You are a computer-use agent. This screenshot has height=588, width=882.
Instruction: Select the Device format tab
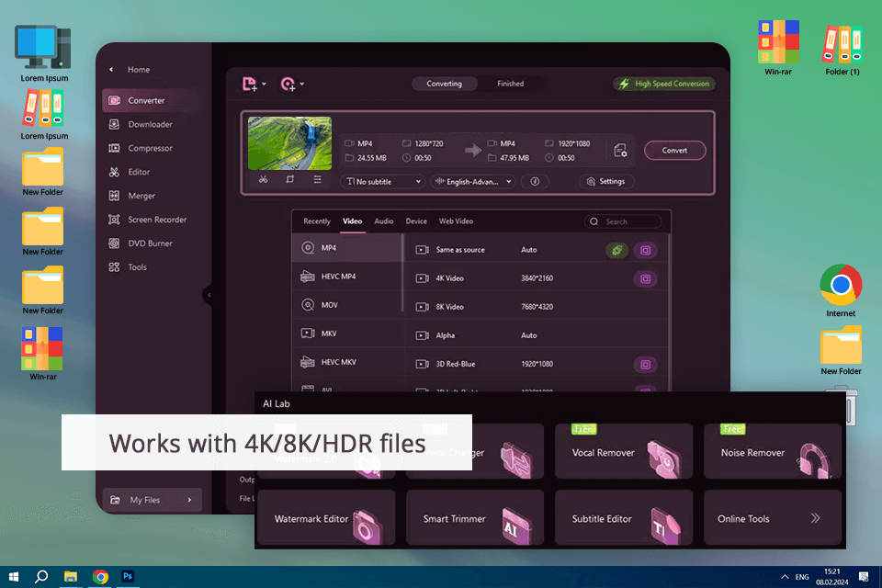coord(416,221)
